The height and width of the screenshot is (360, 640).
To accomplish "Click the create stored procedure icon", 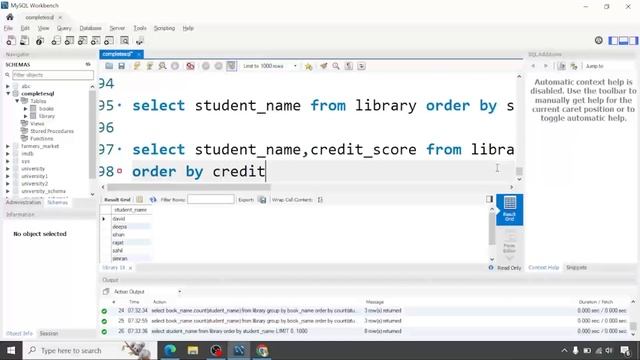I will tap(96, 41).
